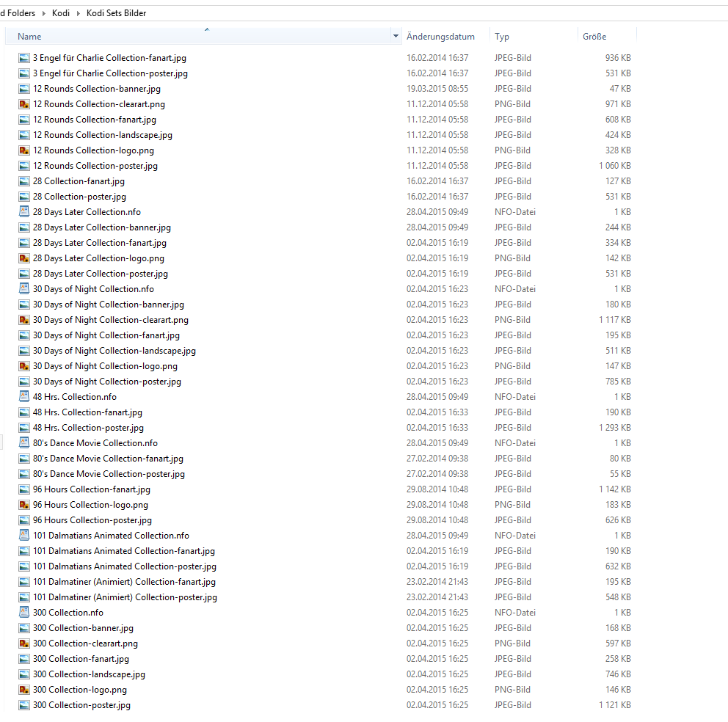728x722 pixels.
Task: Select file 30 Days of Night Collection-fanart.jpg
Action: point(106,335)
